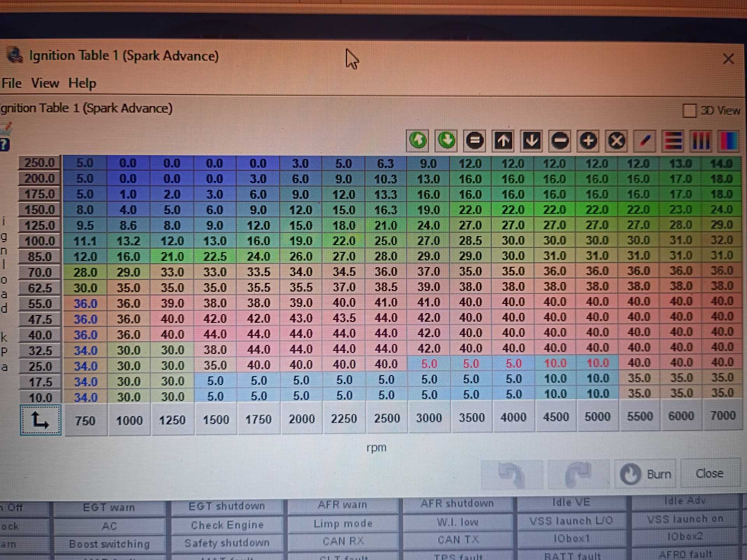Screen dimensions: 747x560
Task: Select table cell with value 26.0
Action: point(301,256)
